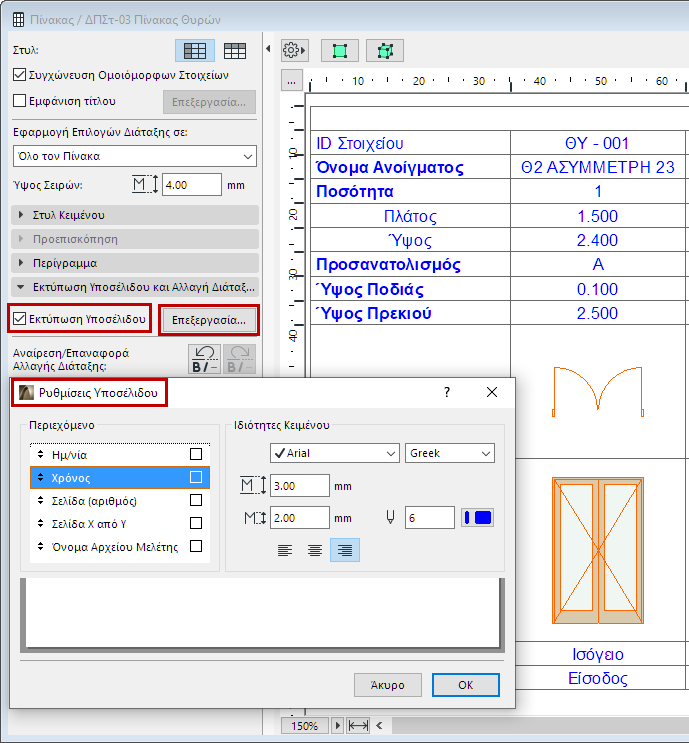The width and height of the screenshot is (689, 743).
Task: Collapse Εκτύπωση Υποσέλιδου και Αλλαγή Διάταξης section
Action: 135,287
